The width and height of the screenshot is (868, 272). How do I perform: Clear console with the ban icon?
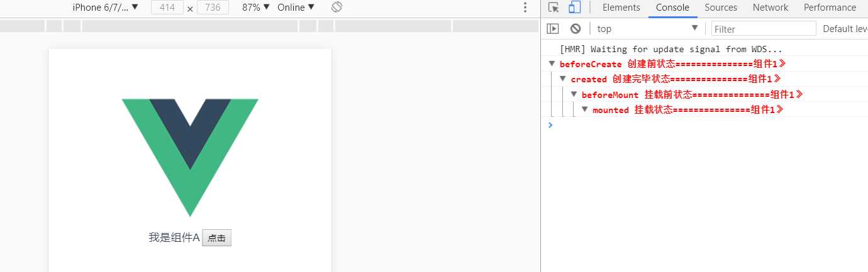click(576, 28)
